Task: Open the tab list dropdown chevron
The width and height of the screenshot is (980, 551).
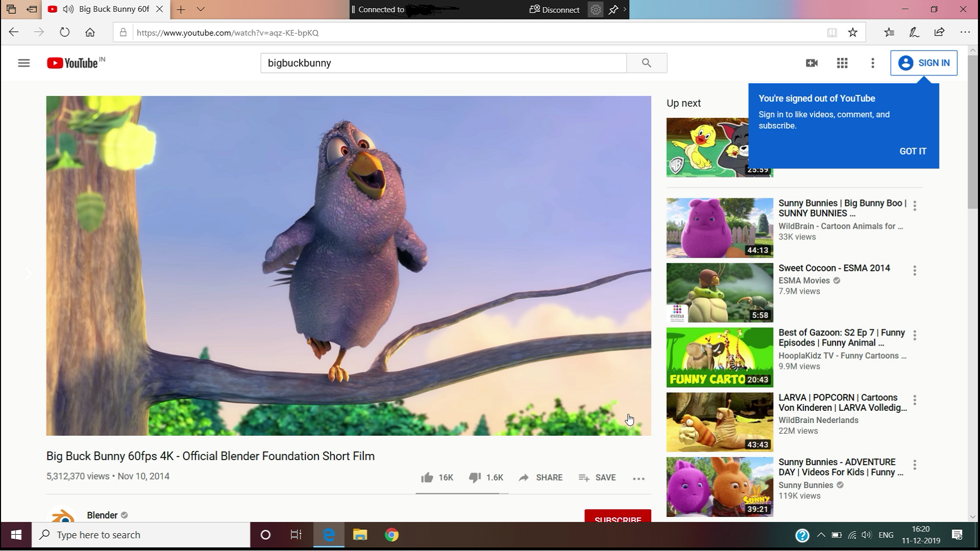Action: click(x=201, y=9)
